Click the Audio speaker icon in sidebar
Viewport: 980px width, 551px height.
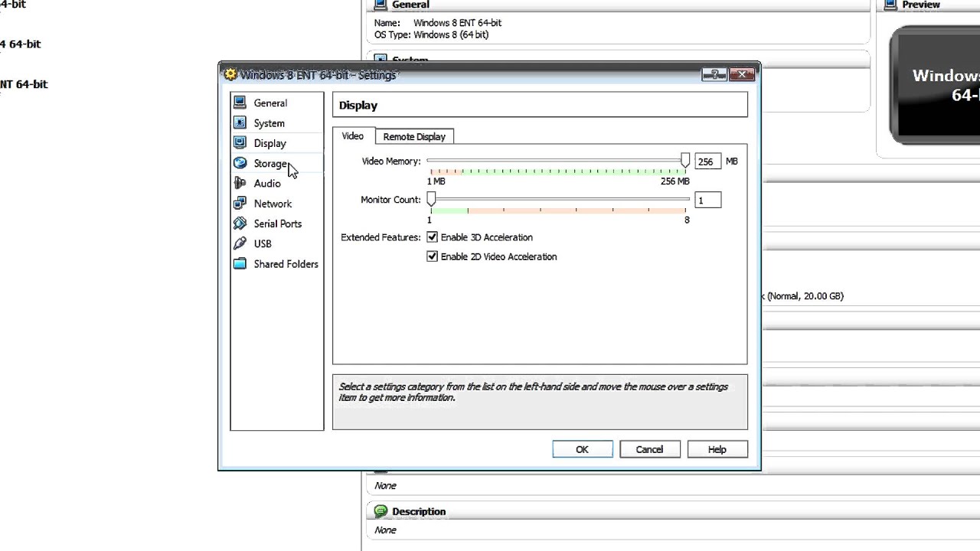click(x=240, y=183)
